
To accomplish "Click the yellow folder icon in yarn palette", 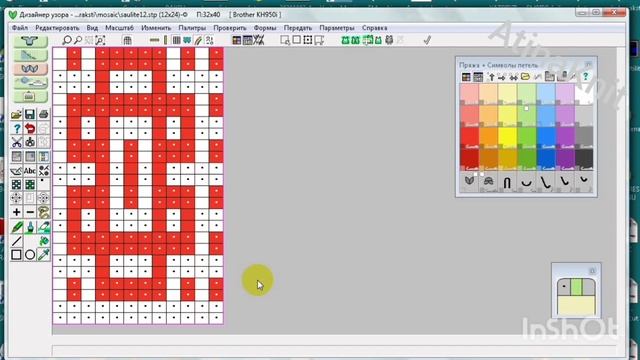I will click(525, 76).
